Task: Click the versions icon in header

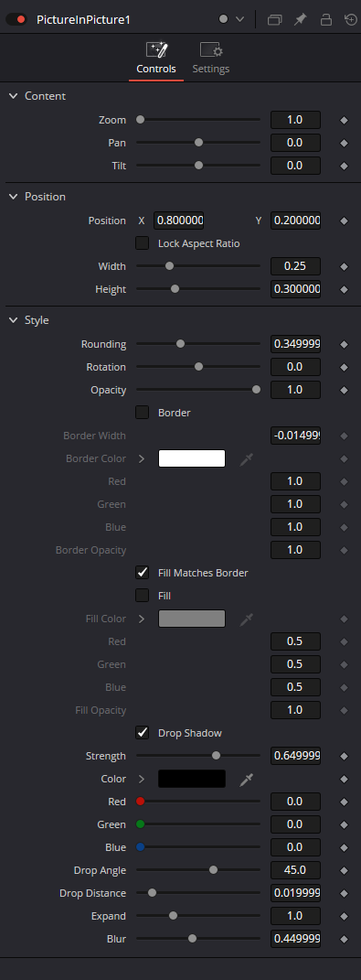Action: click(x=275, y=19)
